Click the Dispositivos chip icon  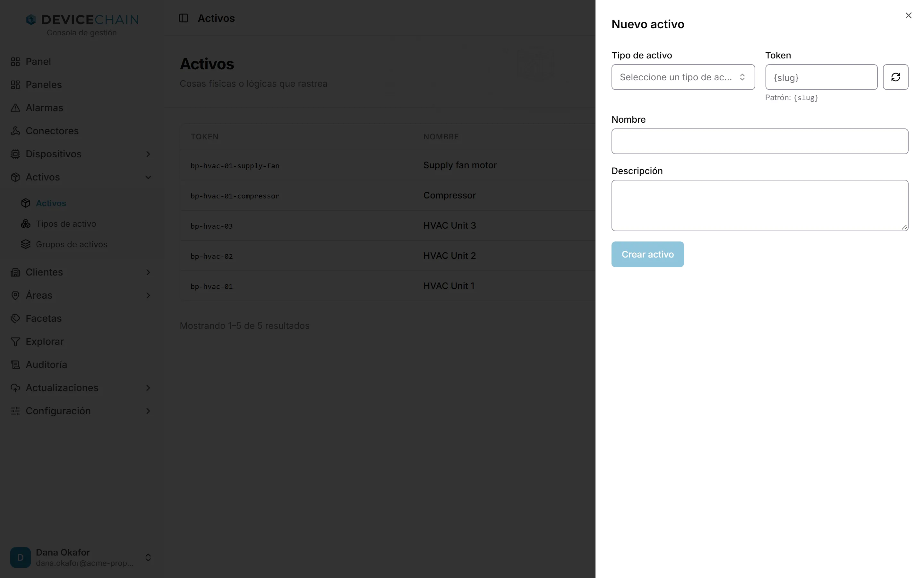click(x=15, y=154)
